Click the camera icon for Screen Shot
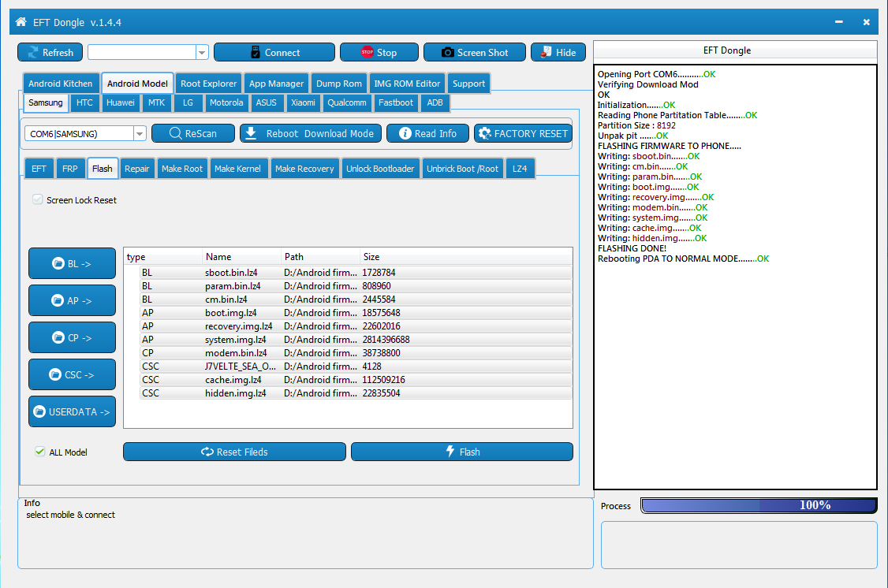Image resolution: width=888 pixels, height=588 pixels. coord(447,52)
